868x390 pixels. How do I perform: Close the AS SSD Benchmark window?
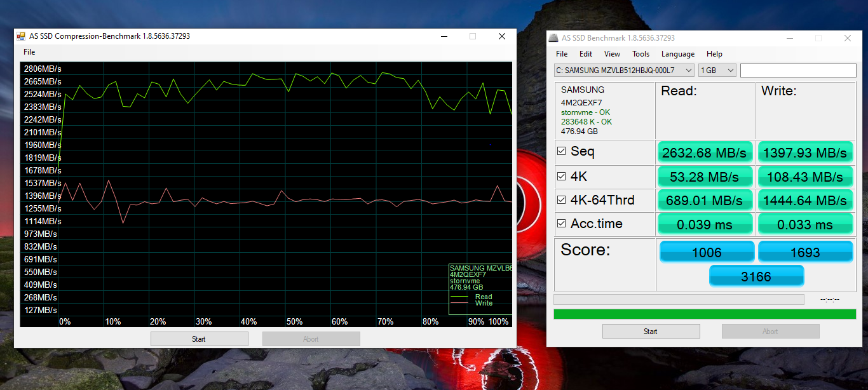(x=847, y=38)
